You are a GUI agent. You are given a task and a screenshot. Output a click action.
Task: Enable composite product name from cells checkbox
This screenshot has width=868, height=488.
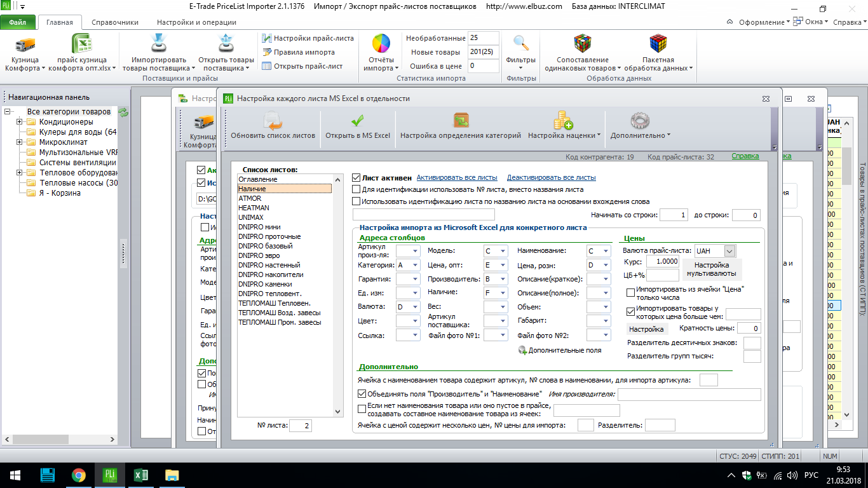click(x=362, y=409)
